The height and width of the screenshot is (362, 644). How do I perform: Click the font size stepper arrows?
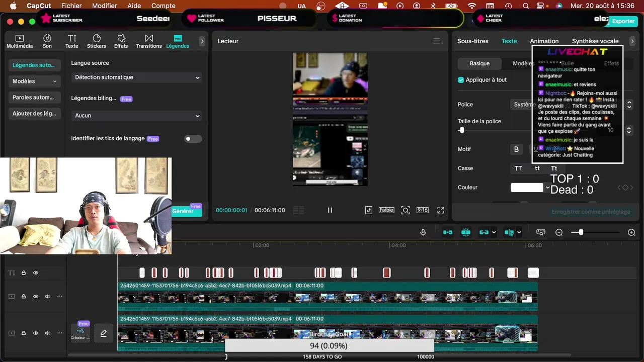[629, 130]
